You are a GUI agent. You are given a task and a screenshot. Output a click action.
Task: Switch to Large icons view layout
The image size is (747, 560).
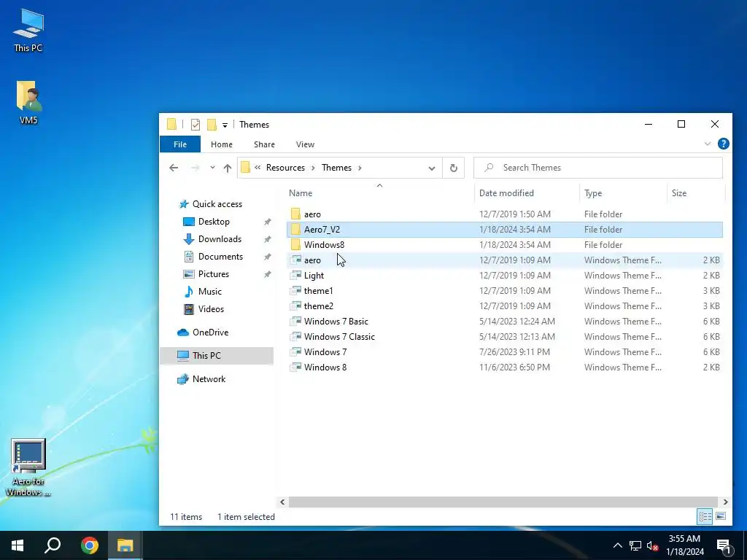721,516
